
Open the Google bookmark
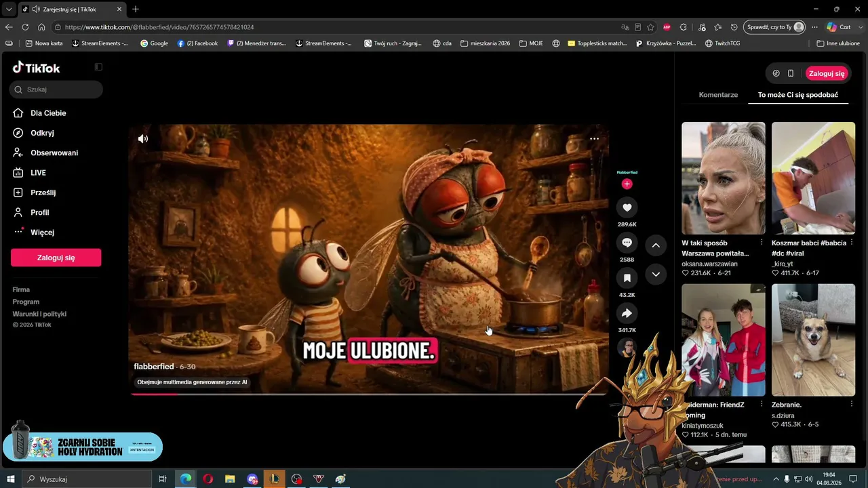tap(154, 43)
